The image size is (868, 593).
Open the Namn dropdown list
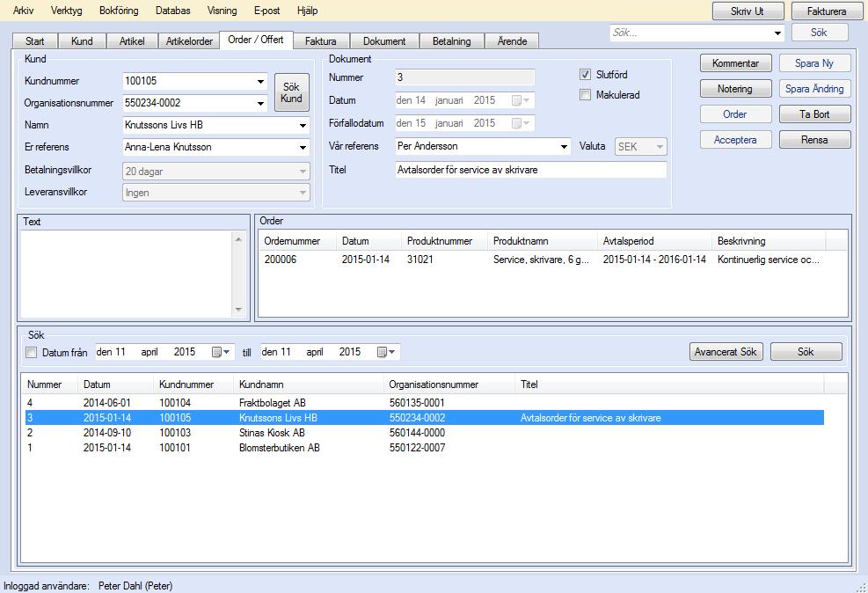tap(303, 126)
